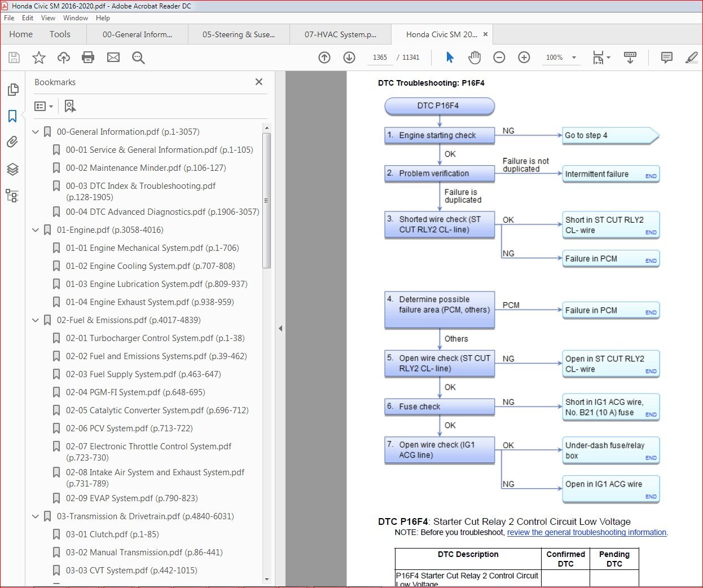Switch to the Tools tab
Screen dimensions: 703x588
[60, 34]
